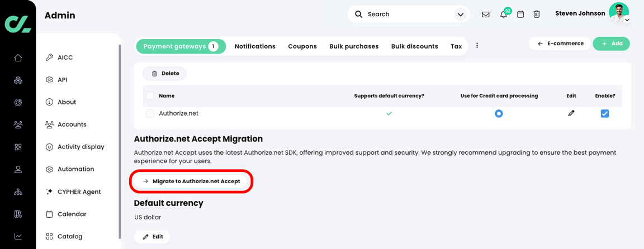Open the organization hierarchy icon in left rail
The height and width of the screenshot is (249, 644).
pyautogui.click(x=18, y=191)
